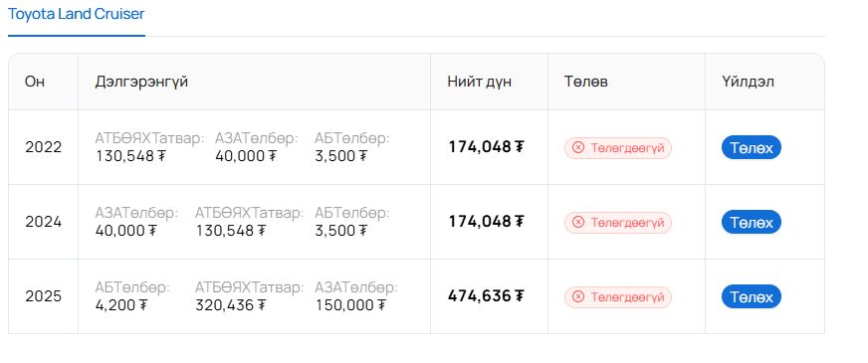Click the Төлөх button for 2025
Viewport: 868px width, 363px height.
coord(752,296)
